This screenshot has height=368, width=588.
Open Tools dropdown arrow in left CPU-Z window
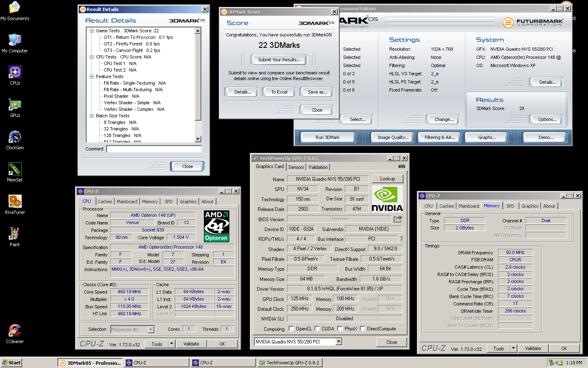point(171,344)
